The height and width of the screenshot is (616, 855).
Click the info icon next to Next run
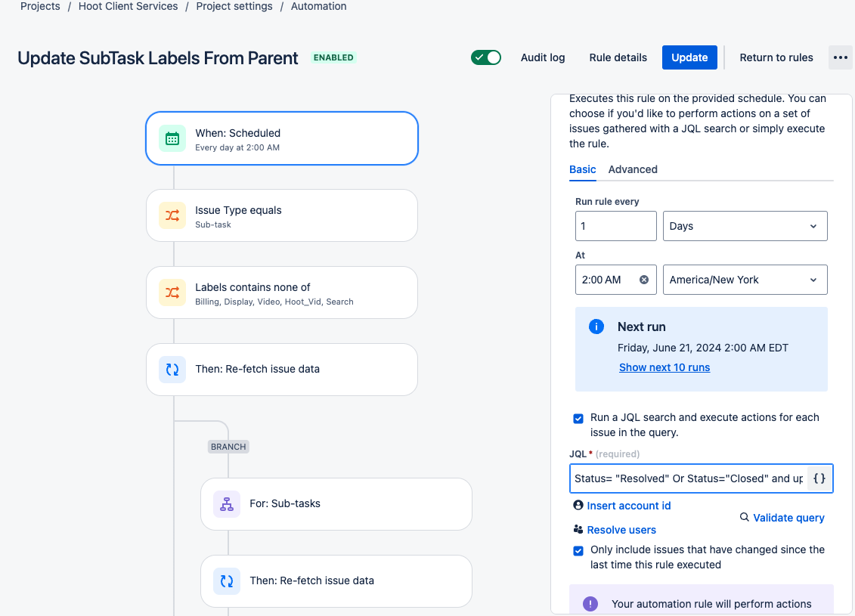tap(596, 327)
